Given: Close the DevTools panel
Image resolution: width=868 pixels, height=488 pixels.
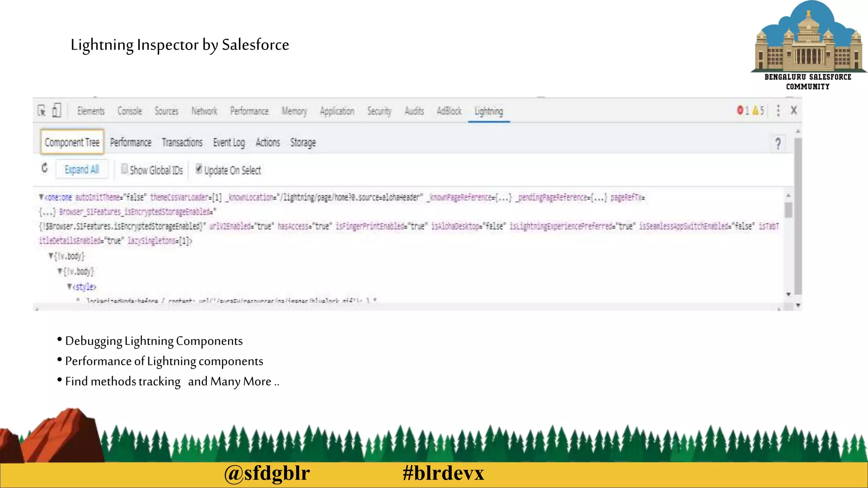Looking at the screenshot, I should (x=794, y=111).
